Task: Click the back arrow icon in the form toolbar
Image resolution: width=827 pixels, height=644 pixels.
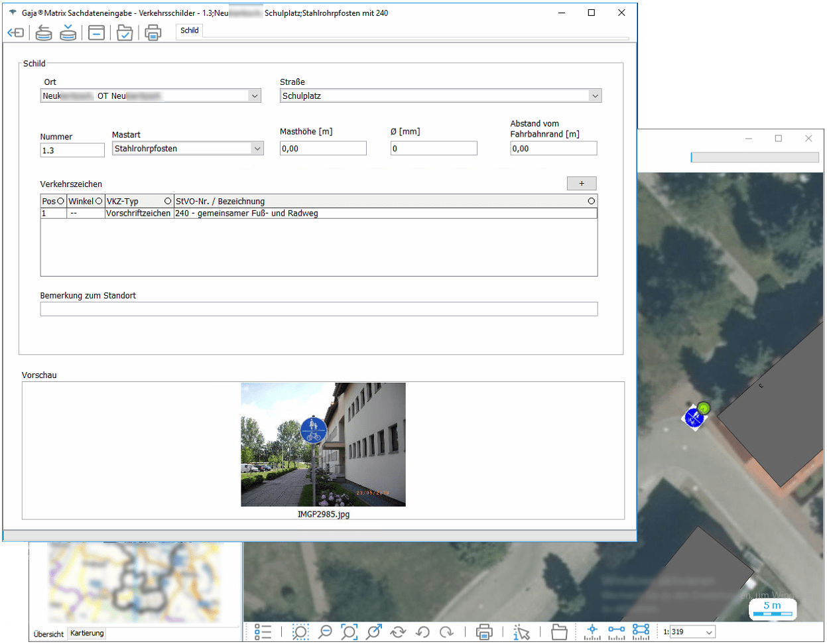Action: click(15, 32)
